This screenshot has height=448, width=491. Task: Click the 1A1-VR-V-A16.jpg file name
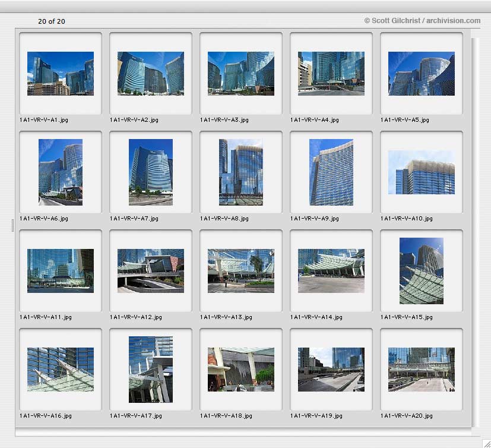(46, 416)
